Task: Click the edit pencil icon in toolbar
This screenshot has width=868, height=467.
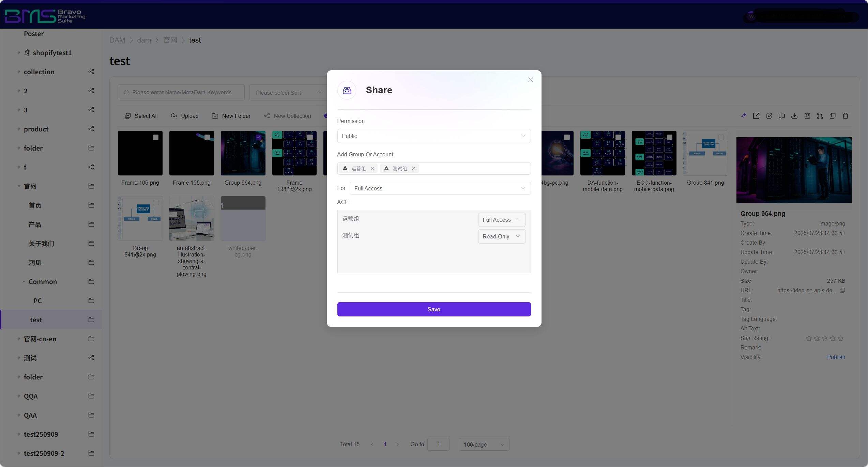Action: [x=769, y=116]
